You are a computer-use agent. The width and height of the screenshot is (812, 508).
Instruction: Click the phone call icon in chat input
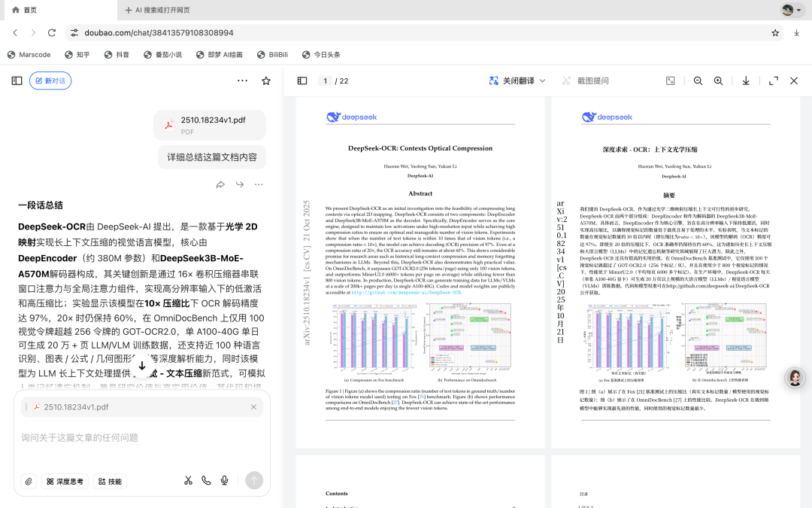[205, 480]
